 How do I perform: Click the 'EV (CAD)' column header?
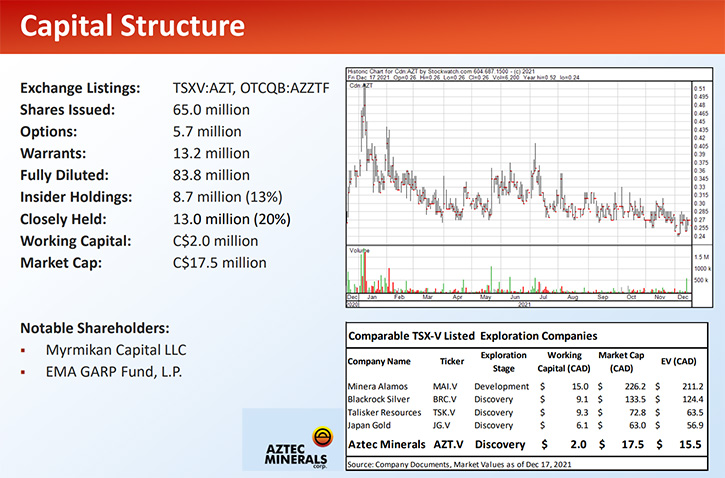click(x=678, y=362)
